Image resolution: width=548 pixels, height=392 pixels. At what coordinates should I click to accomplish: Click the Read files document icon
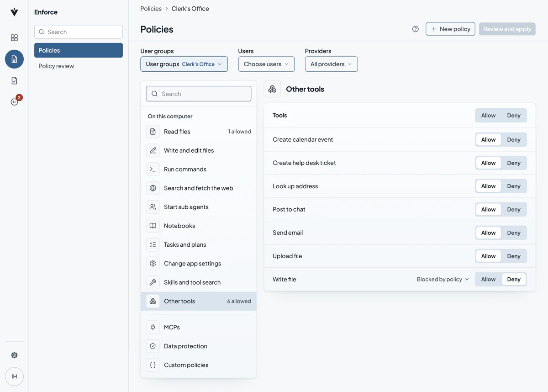coord(153,132)
